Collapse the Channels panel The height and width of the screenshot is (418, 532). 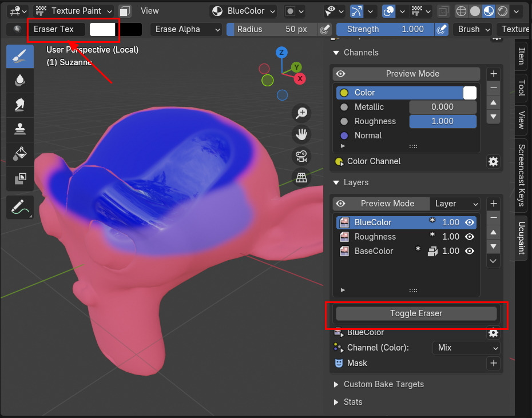pos(336,53)
